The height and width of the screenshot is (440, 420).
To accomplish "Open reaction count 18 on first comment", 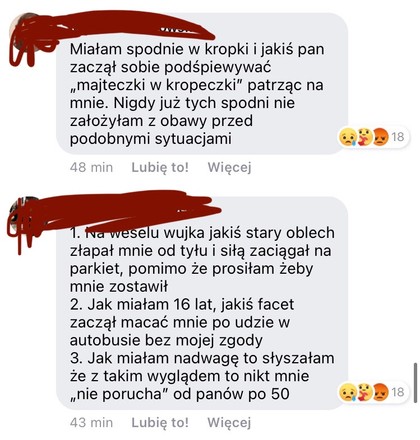I will tap(397, 137).
